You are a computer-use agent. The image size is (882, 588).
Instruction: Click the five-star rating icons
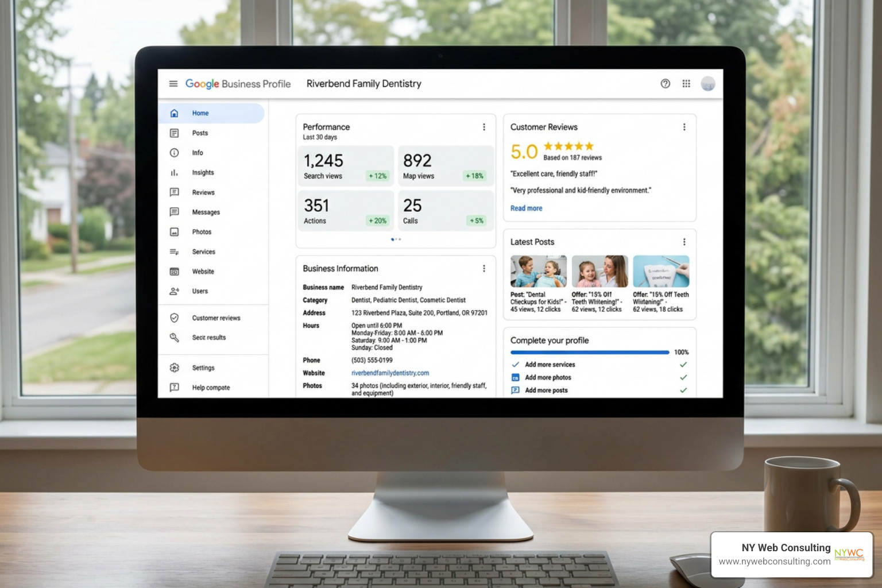tap(568, 146)
